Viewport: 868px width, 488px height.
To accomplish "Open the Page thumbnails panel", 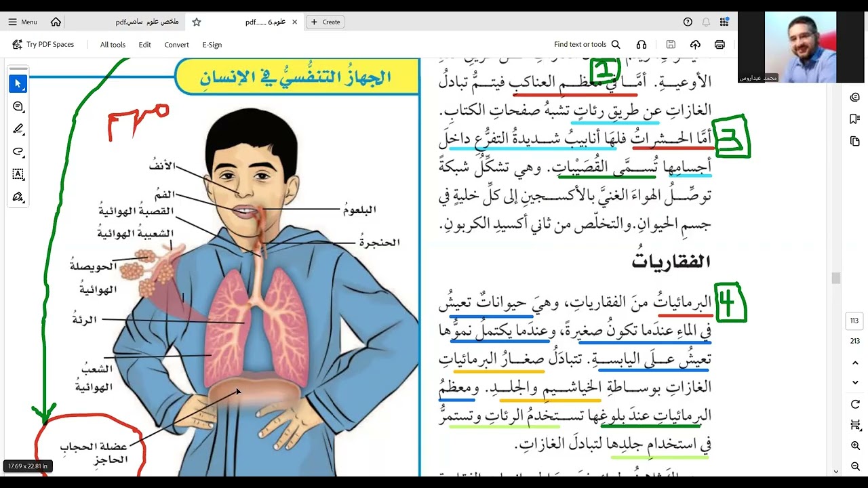I will (x=855, y=141).
